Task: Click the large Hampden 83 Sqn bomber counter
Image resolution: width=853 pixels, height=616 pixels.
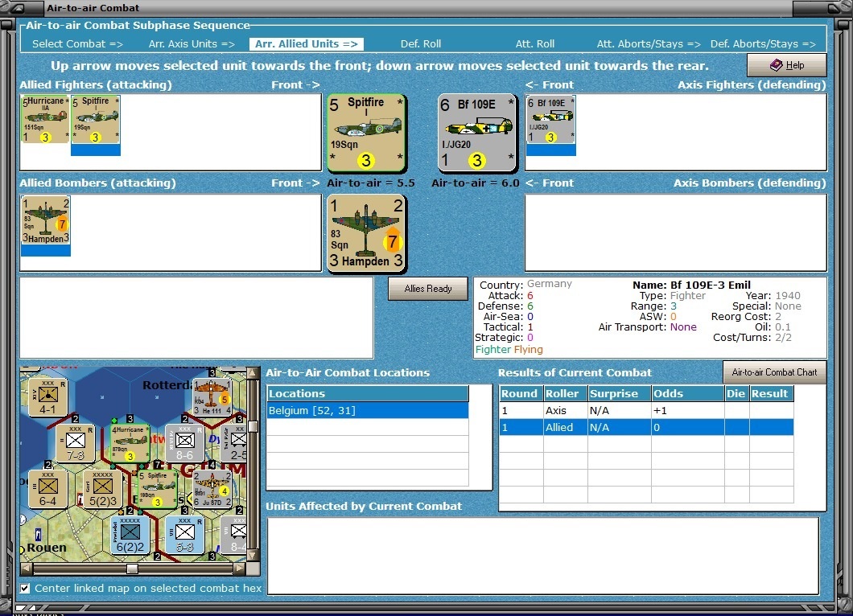Action: pyautogui.click(x=367, y=234)
